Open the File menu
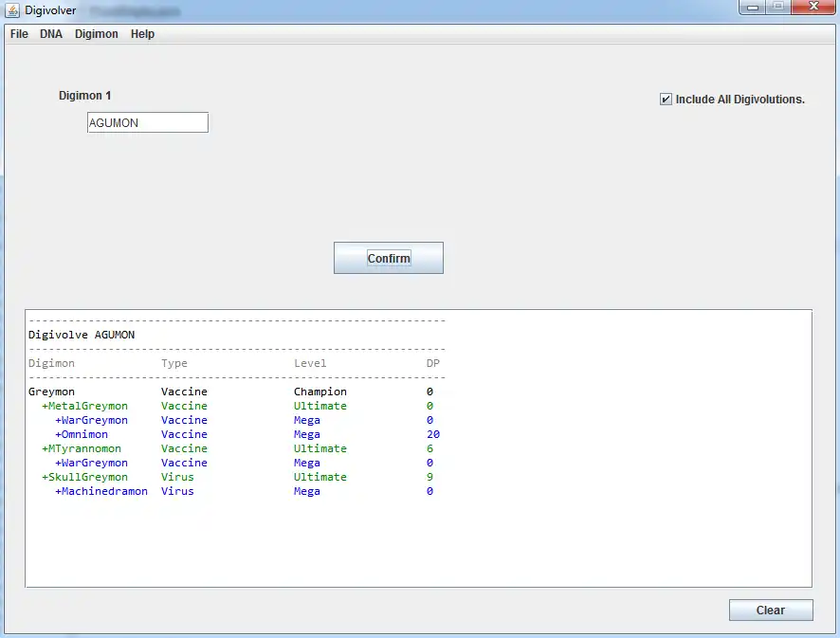Screen dimensions: 840x638 pyautogui.click(x=19, y=34)
